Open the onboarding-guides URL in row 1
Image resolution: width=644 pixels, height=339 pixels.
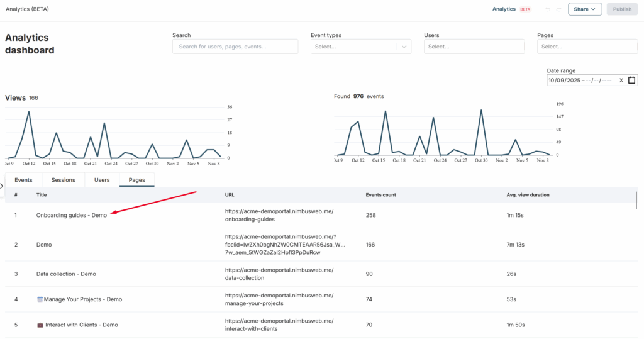coord(279,215)
